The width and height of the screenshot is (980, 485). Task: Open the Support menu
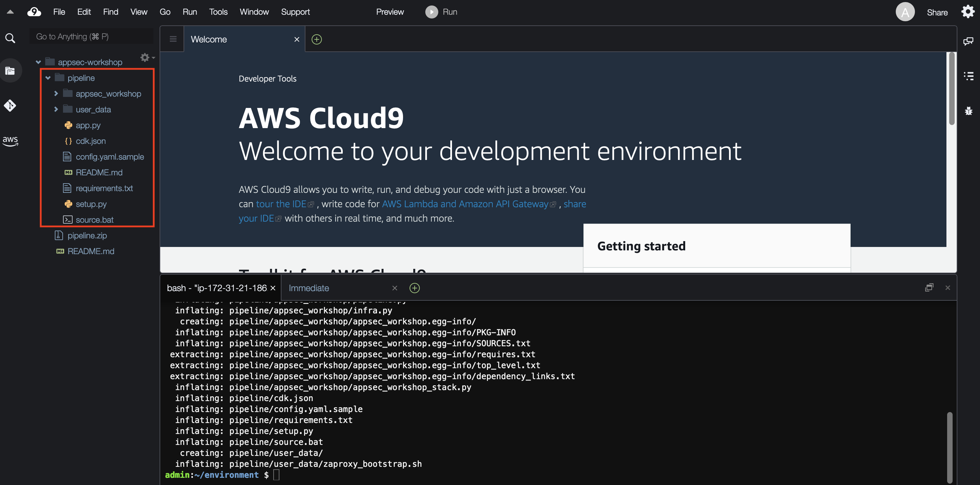(x=295, y=12)
